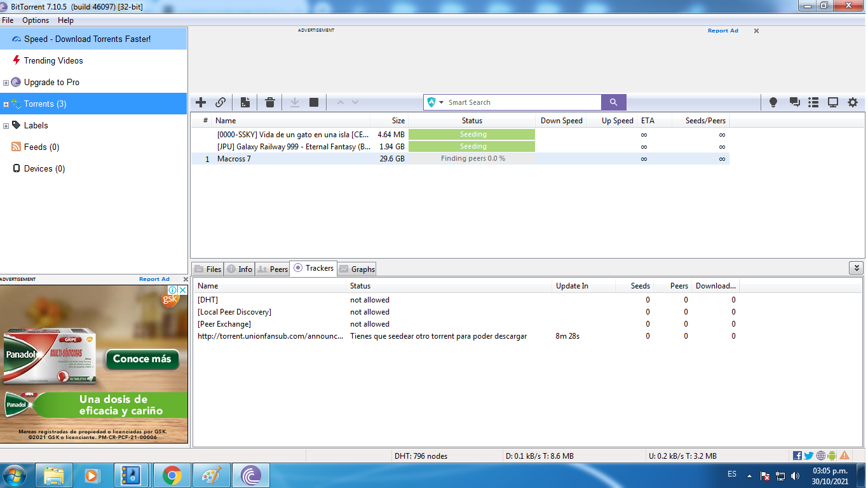Switch to the Trackers tab
The height and width of the screenshot is (488, 868).
pos(313,268)
